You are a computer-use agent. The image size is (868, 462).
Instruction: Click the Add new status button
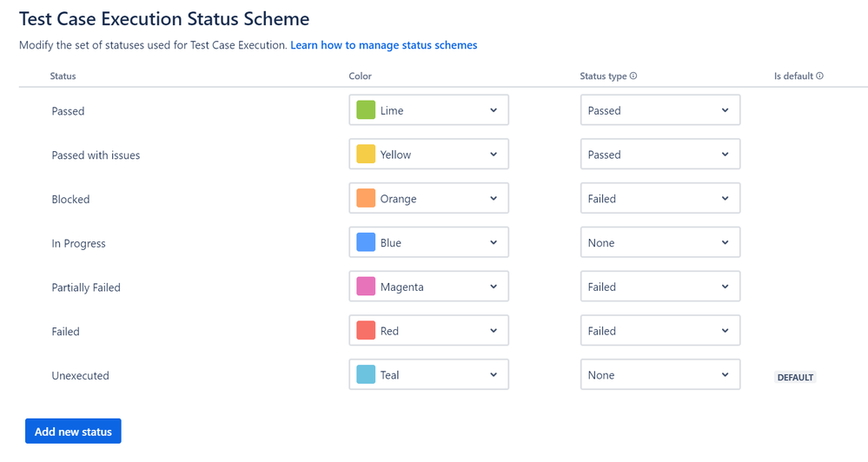coord(73,432)
